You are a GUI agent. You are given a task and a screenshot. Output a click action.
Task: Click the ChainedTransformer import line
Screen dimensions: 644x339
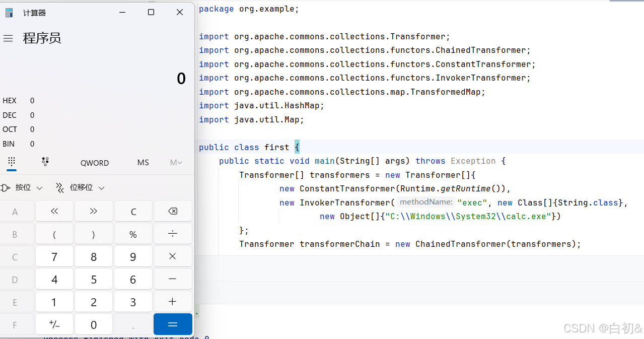[x=365, y=50]
